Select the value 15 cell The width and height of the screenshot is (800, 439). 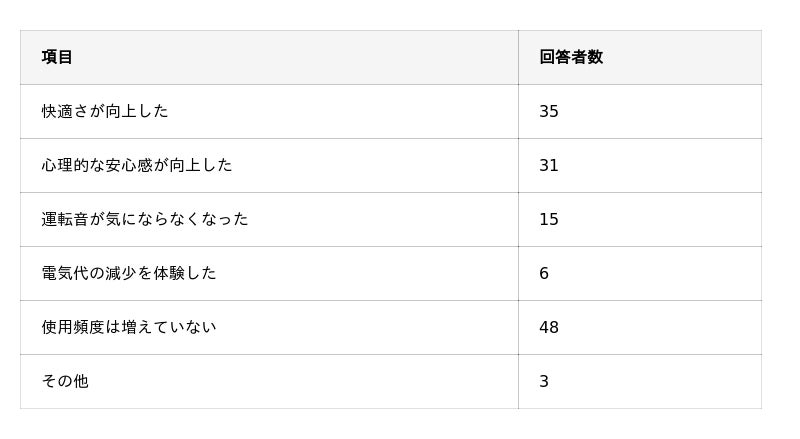tap(549, 219)
